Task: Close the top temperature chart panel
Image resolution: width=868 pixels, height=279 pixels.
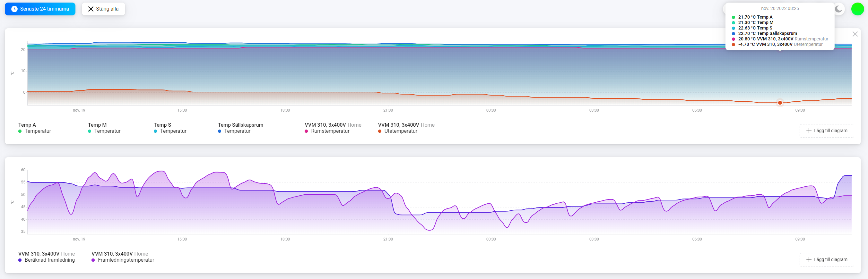Action: point(855,34)
